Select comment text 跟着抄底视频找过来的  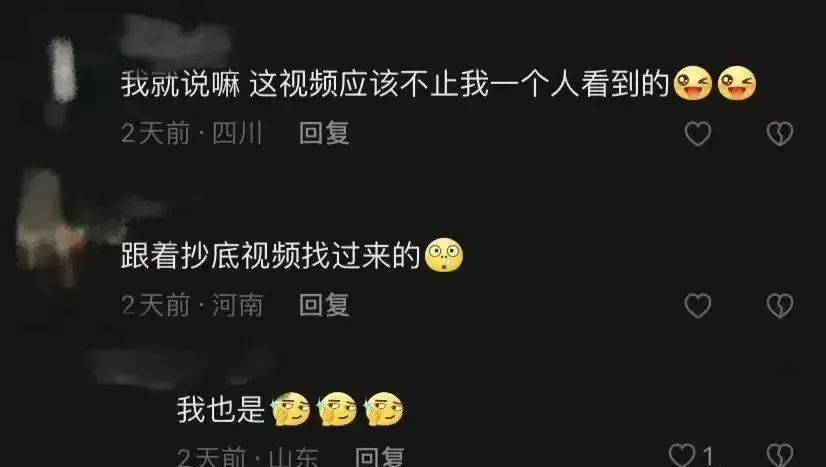tap(271, 256)
